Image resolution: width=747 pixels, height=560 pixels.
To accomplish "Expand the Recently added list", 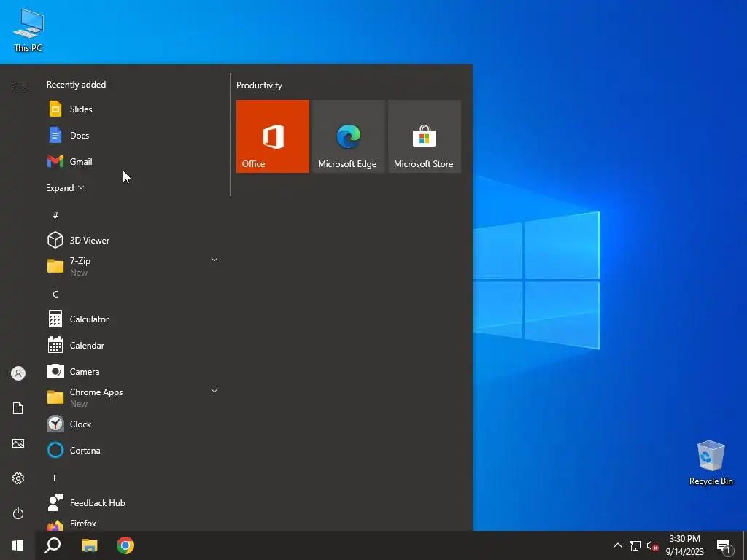I will 65,187.
